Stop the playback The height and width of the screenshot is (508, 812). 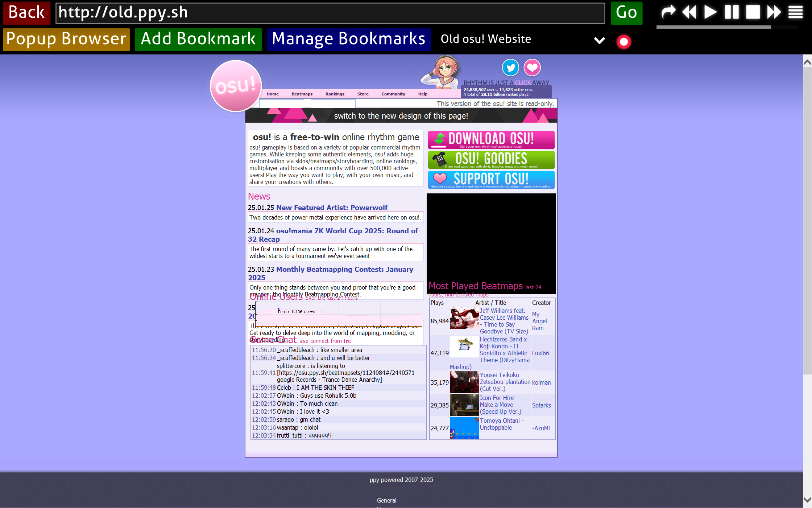coord(753,12)
